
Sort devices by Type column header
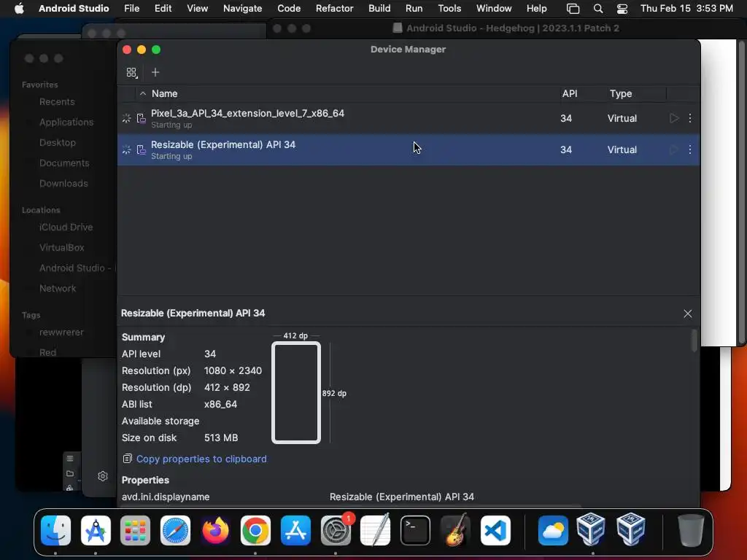click(621, 94)
